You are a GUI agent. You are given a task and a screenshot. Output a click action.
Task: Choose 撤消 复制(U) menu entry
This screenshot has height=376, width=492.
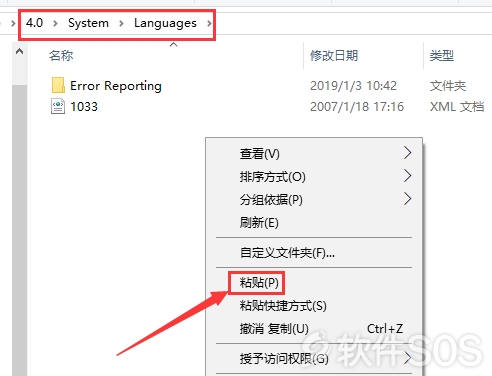(x=314, y=329)
